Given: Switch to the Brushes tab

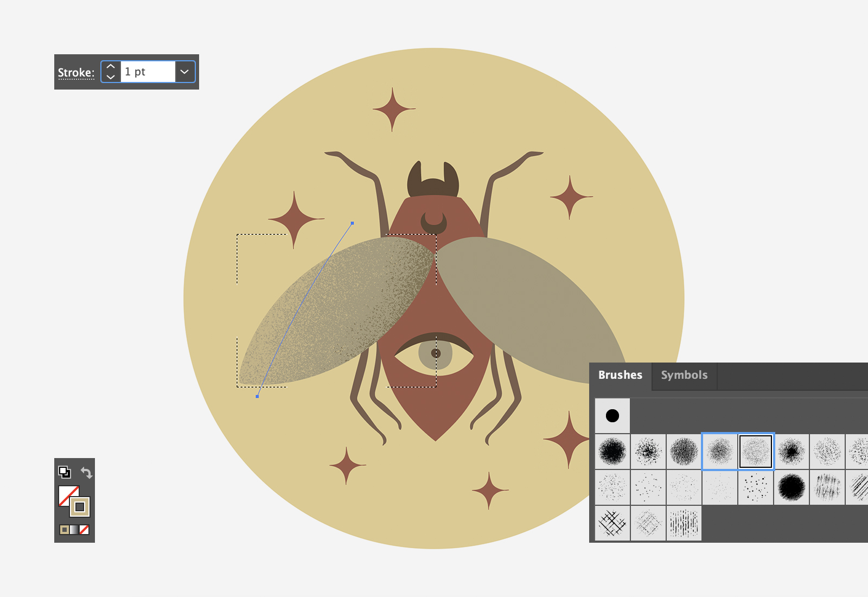Looking at the screenshot, I should tap(620, 375).
